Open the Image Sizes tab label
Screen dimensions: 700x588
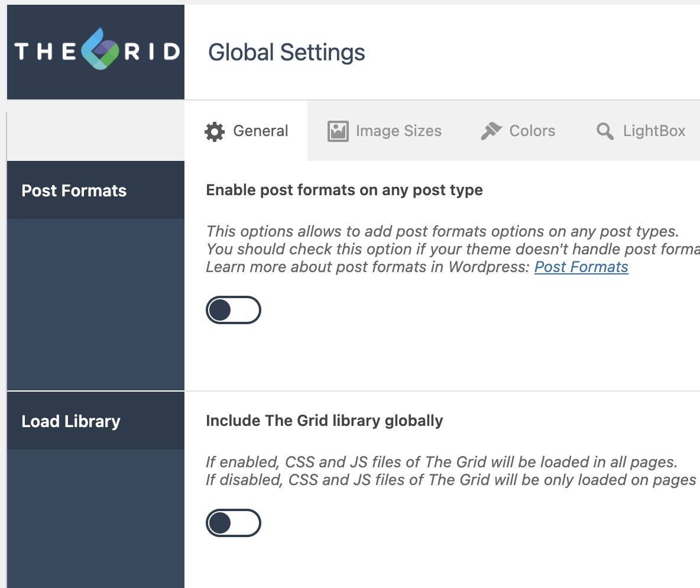pos(398,131)
